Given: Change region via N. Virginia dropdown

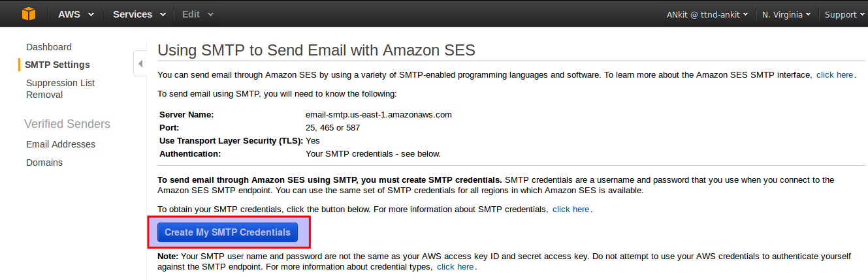Looking at the screenshot, I should [x=786, y=14].
